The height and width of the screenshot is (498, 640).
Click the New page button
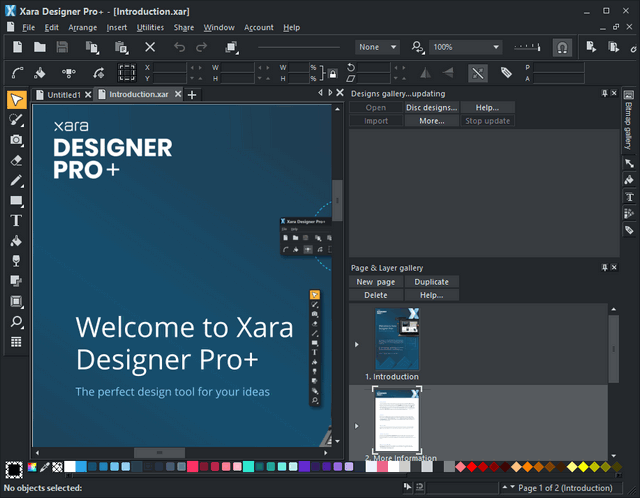tap(376, 282)
